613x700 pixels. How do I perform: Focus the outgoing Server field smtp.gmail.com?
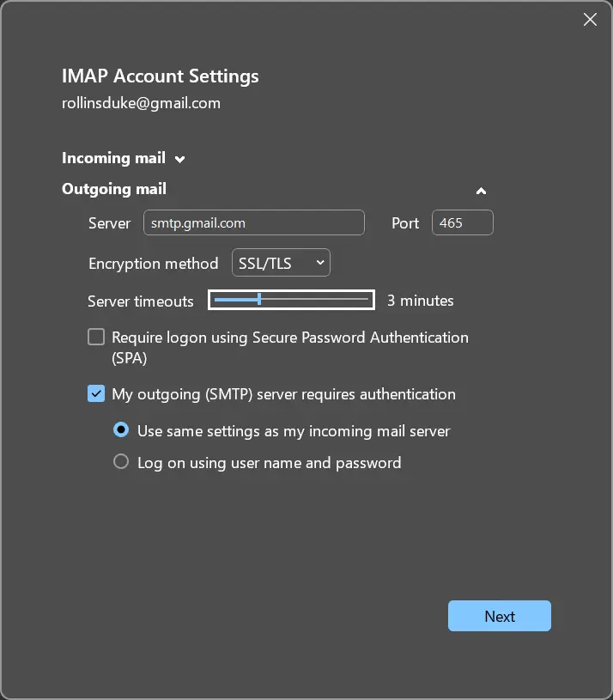[x=253, y=222]
